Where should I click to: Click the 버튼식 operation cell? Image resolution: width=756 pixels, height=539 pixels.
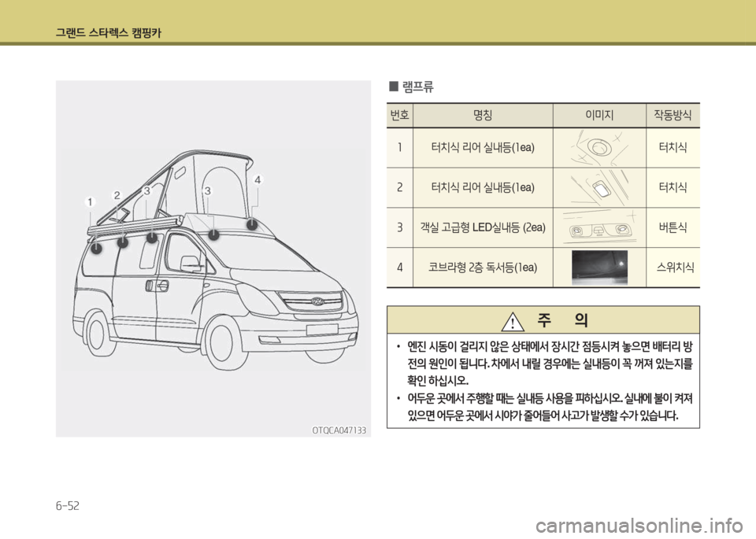[673, 227]
